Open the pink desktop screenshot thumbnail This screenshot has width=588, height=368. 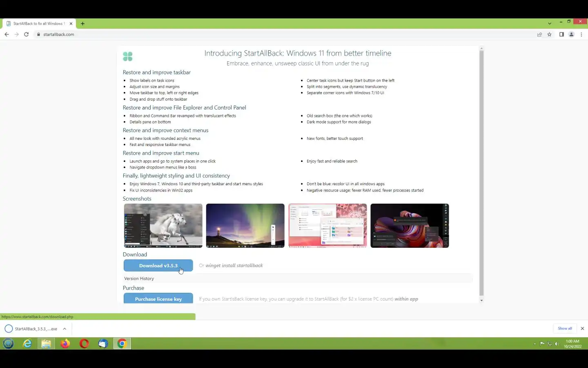[327, 226]
